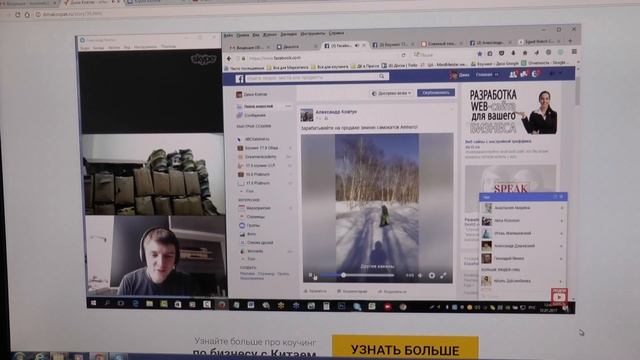Open File Explorer on the inner taskbar
640x360 pixels.
pos(149,304)
